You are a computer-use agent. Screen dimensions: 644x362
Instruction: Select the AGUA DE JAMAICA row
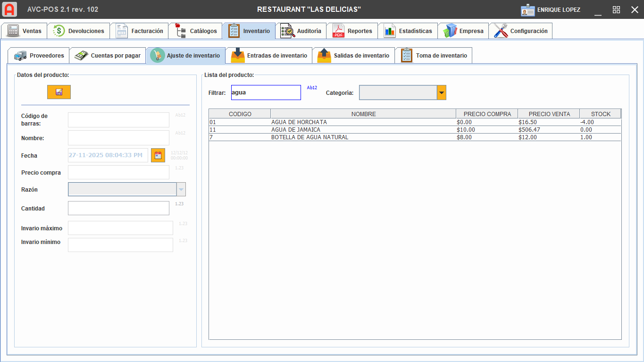point(330,129)
